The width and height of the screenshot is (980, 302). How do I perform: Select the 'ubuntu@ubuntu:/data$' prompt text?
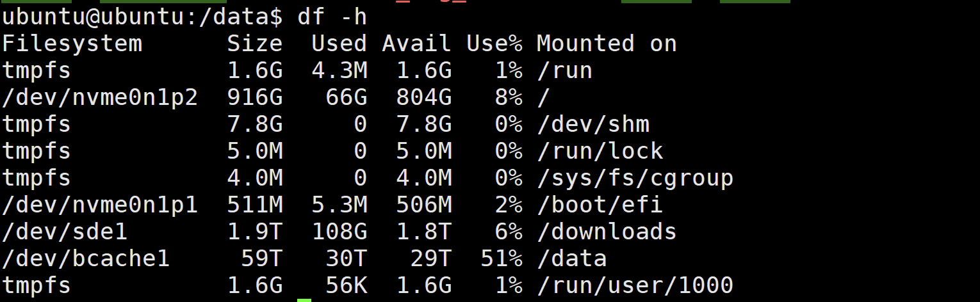click(142, 17)
